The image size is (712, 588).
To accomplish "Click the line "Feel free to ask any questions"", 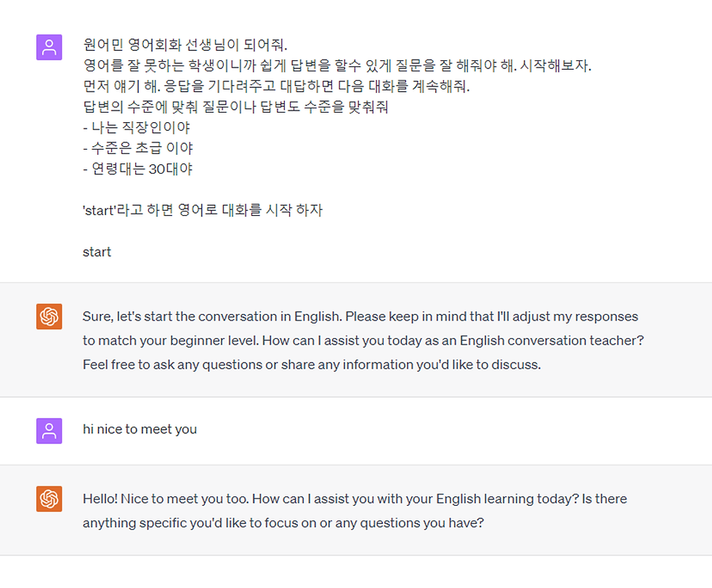I will pyautogui.click(x=312, y=364).
